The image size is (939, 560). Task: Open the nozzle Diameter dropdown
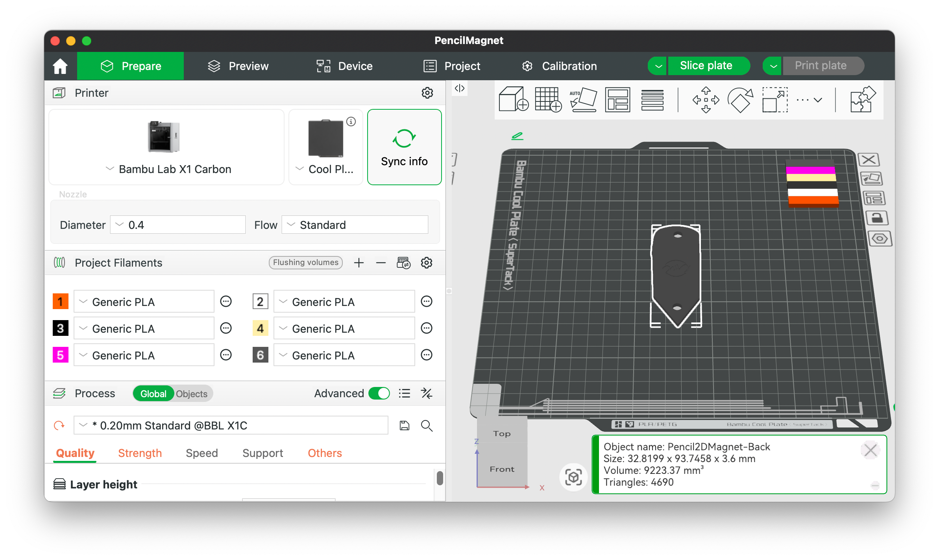[178, 225]
